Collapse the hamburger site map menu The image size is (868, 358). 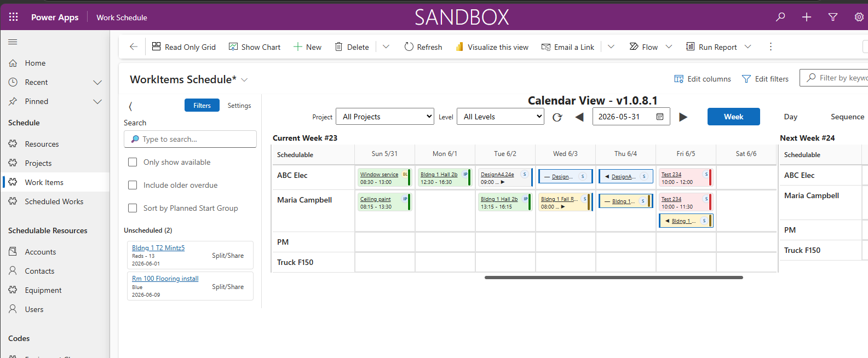(13, 42)
